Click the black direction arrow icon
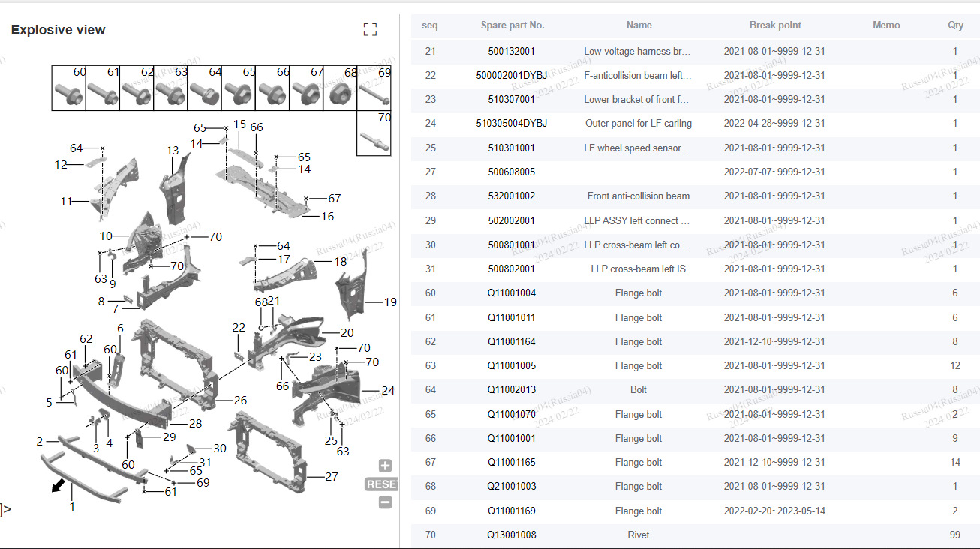980x549 pixels. tap(58, 486)
